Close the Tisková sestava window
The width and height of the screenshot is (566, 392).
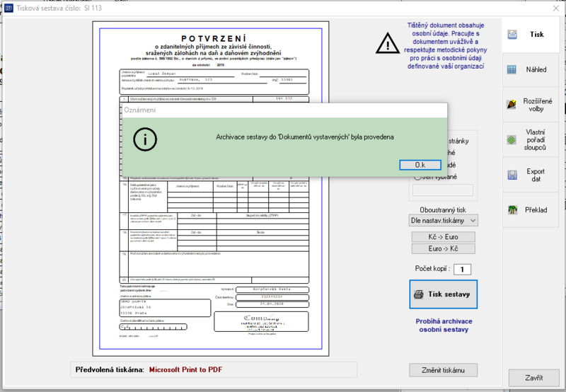point(556,8)
